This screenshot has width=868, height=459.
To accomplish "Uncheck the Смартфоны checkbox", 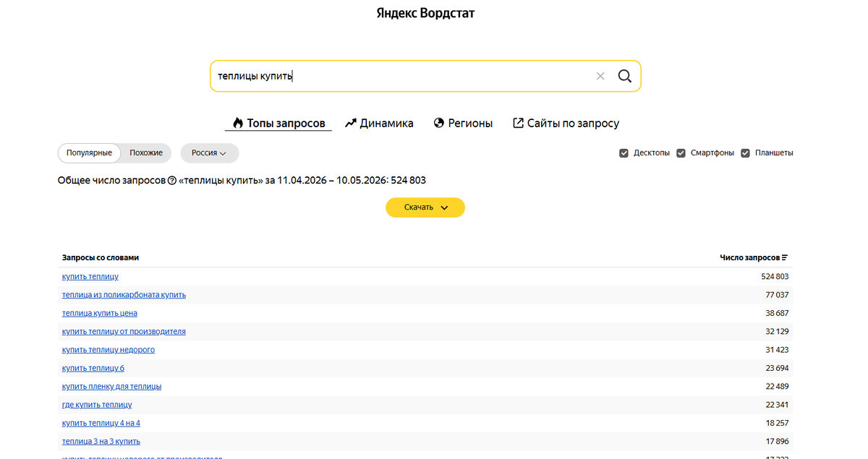I will click(681, 153).
